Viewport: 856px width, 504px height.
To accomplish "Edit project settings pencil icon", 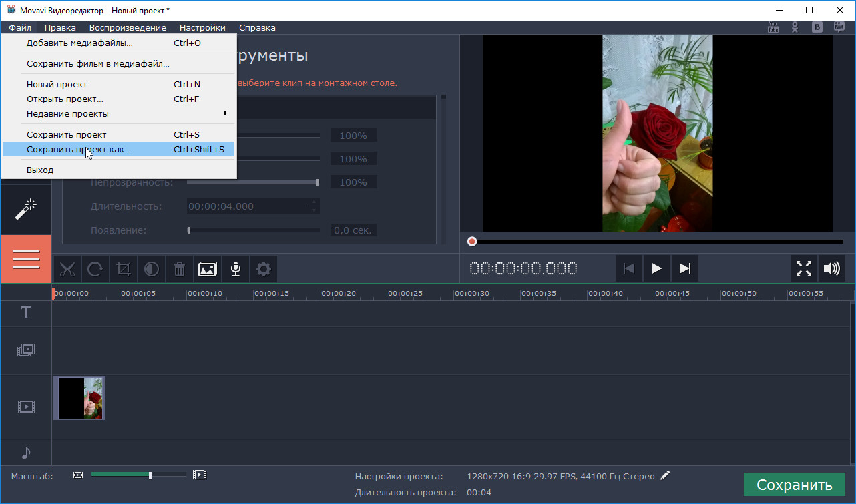I will pyautogui.click(x=665, y=476).
